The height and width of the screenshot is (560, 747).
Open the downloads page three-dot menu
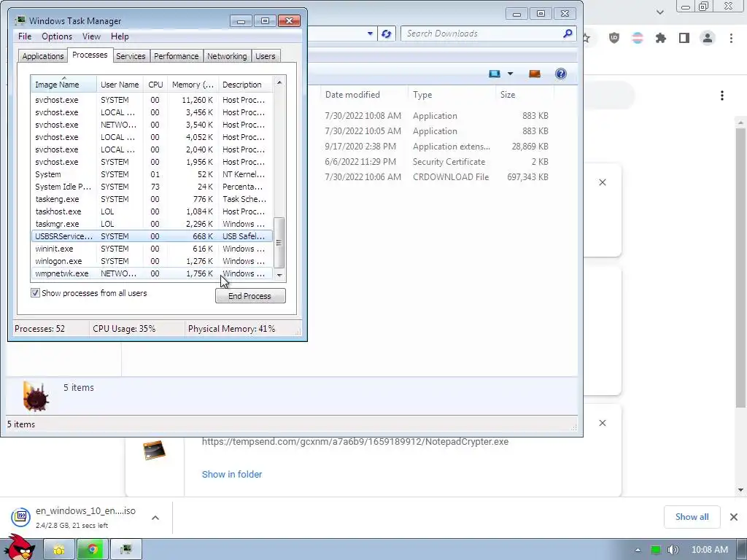722,96
